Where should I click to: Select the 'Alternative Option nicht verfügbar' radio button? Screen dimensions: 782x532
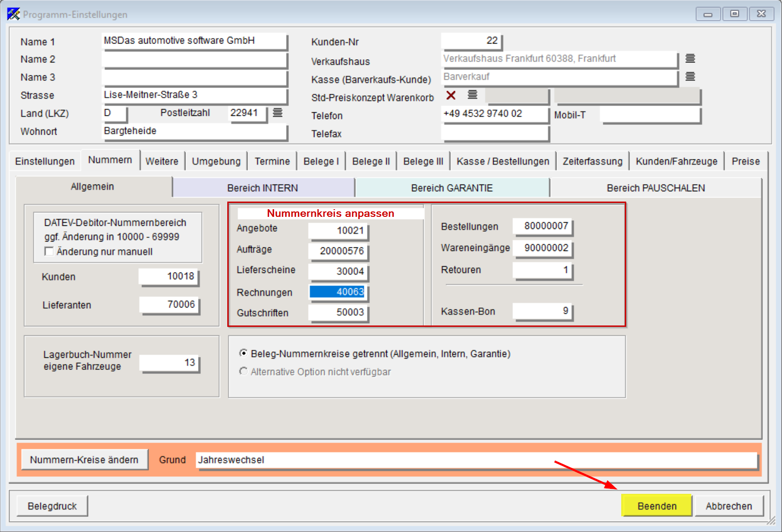pyautogui.click(x=243, y=371)
